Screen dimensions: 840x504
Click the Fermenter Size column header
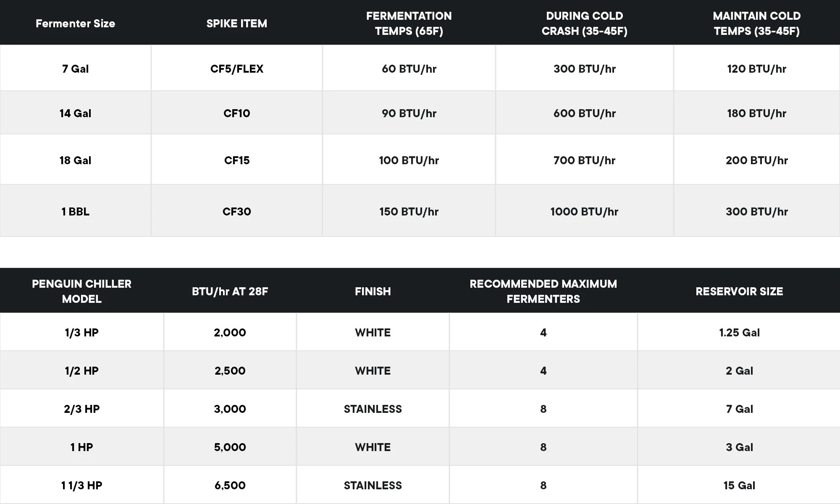pyautogui.click(x=75, y=24)
